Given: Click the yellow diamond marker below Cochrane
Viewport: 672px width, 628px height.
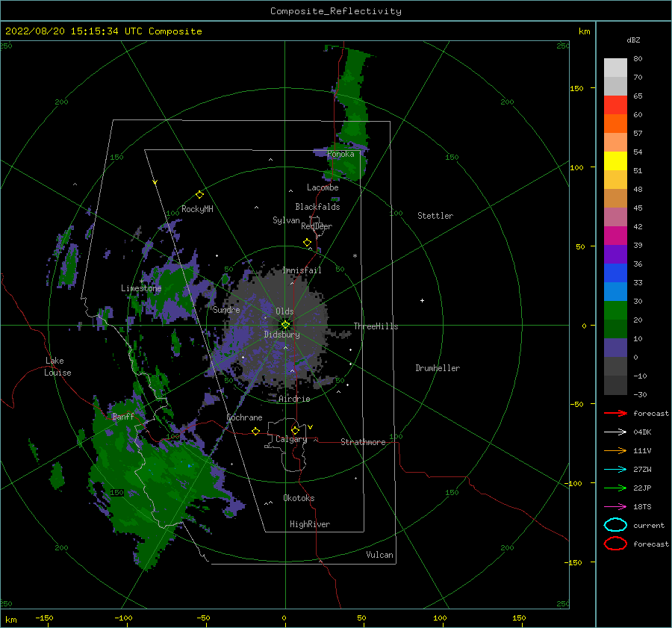Looking at the screenshot, I should point(256,432).
